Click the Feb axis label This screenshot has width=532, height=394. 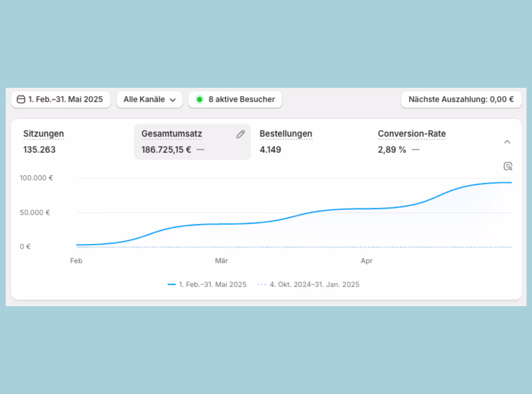(x=76, y=261)
